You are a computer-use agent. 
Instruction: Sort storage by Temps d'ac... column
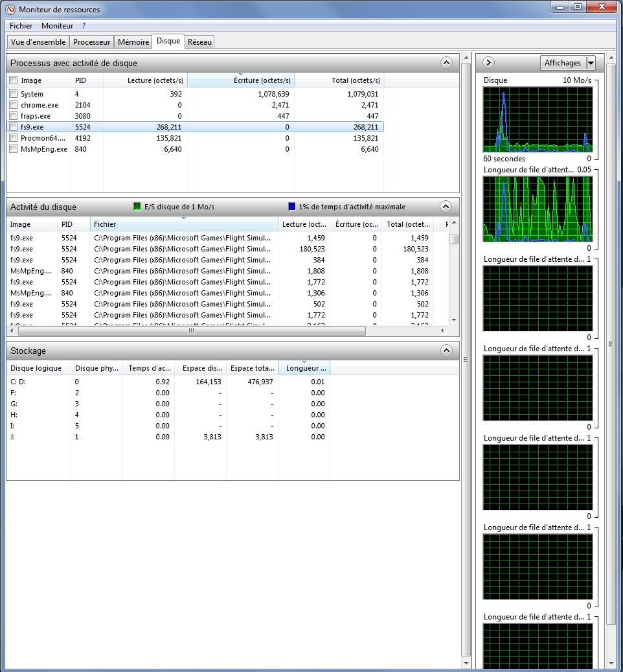(148, 368)
